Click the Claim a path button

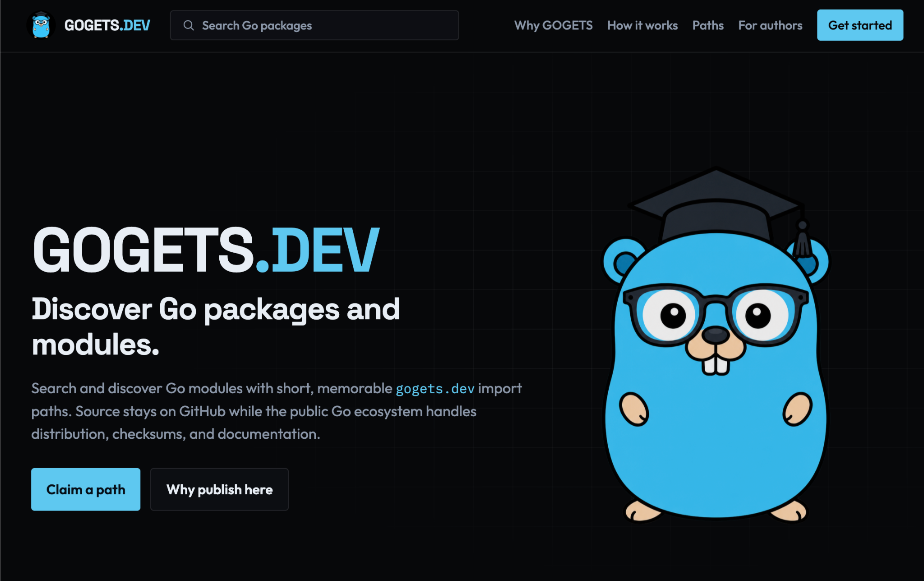[x=86, y=489]
